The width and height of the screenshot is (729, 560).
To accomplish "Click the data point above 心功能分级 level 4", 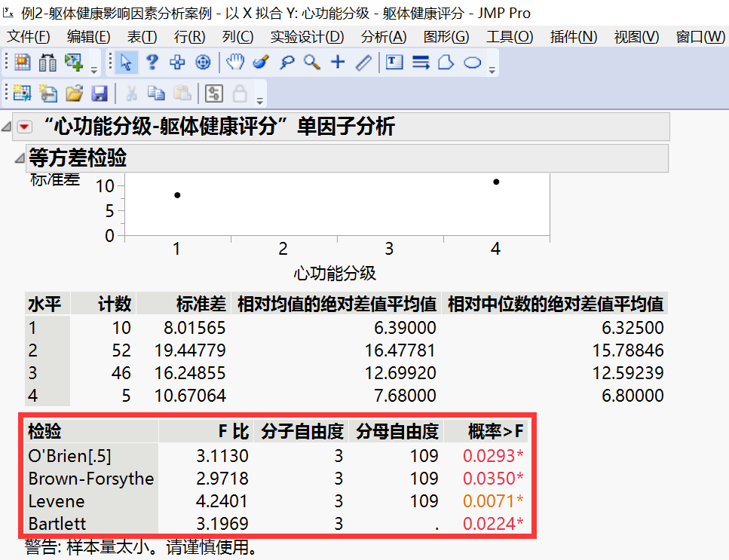I will point(495,182).
